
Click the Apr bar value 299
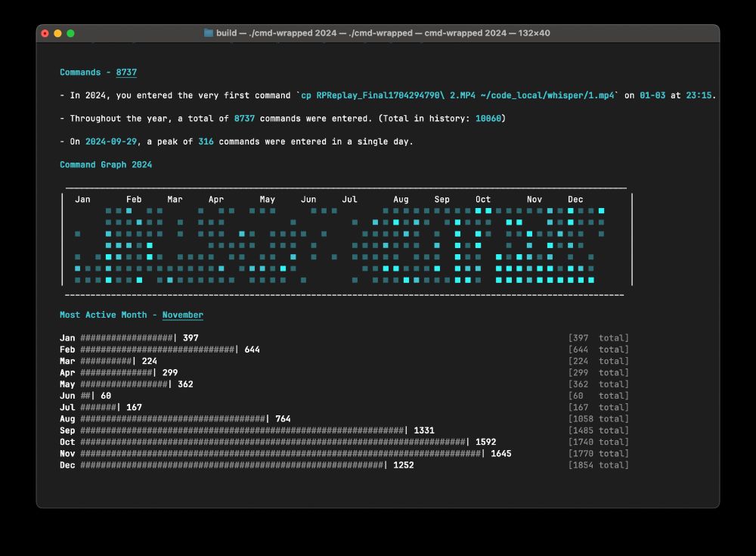coord(169,373)
